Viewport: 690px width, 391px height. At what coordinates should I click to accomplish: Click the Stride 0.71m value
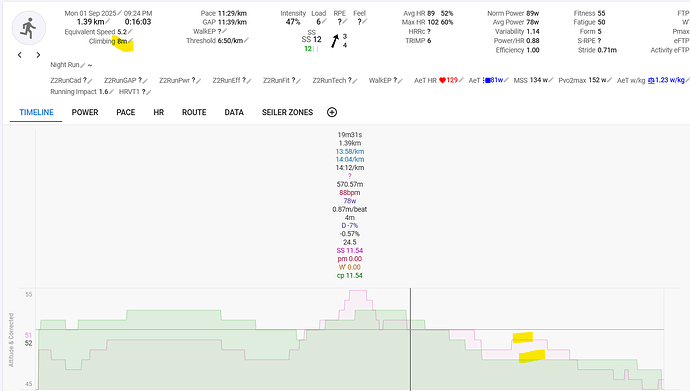click(607, 50)
